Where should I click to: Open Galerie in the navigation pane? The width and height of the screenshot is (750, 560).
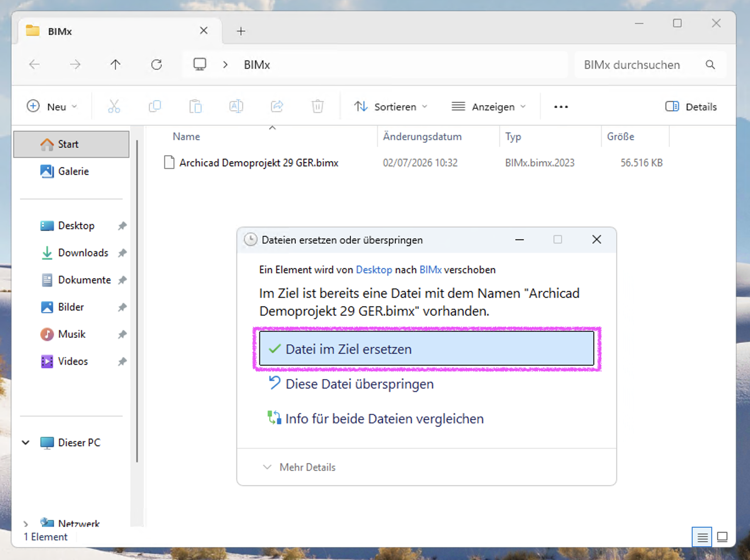71,171
